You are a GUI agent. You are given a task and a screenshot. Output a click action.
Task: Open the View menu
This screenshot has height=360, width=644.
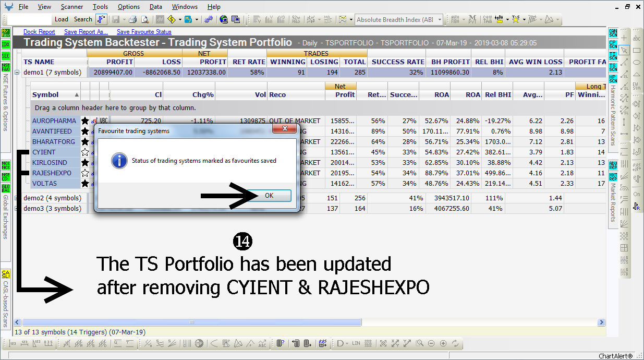(45, 7)
